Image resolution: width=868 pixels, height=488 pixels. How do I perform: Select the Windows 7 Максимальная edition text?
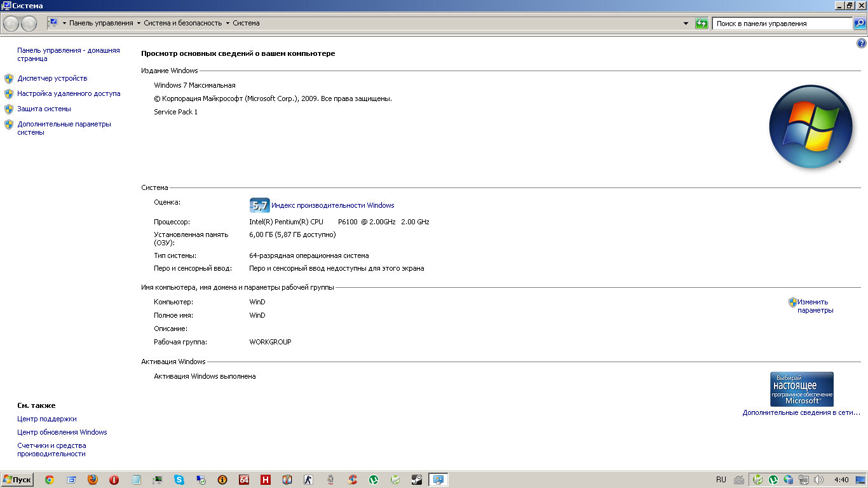coord(194,86)
